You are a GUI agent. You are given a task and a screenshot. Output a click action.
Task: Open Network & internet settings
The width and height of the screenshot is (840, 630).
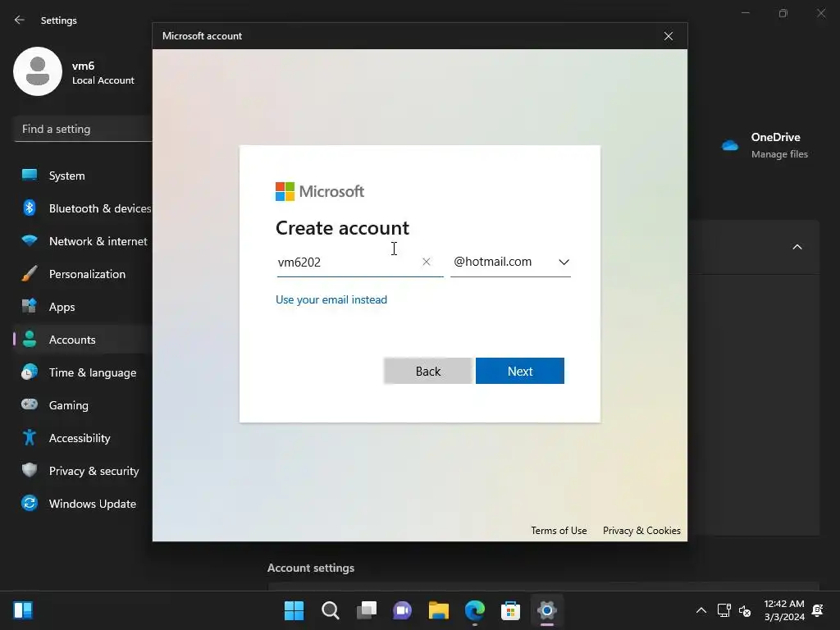tap(83, 241)
